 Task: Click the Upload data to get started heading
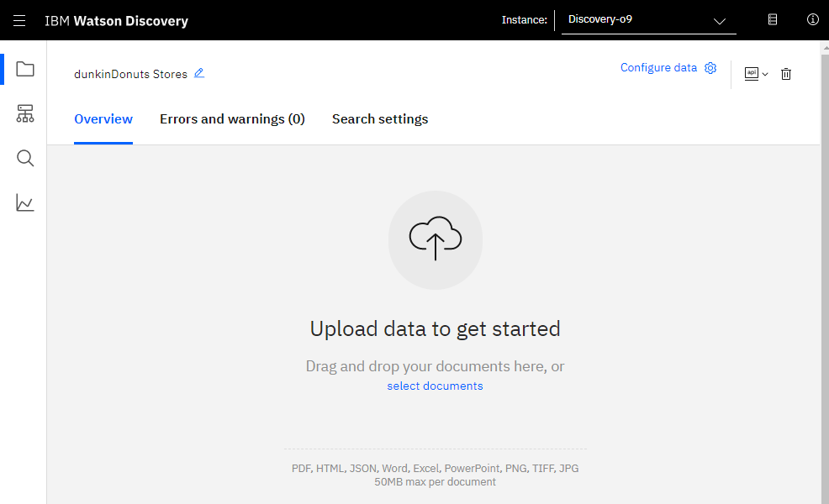435,328
